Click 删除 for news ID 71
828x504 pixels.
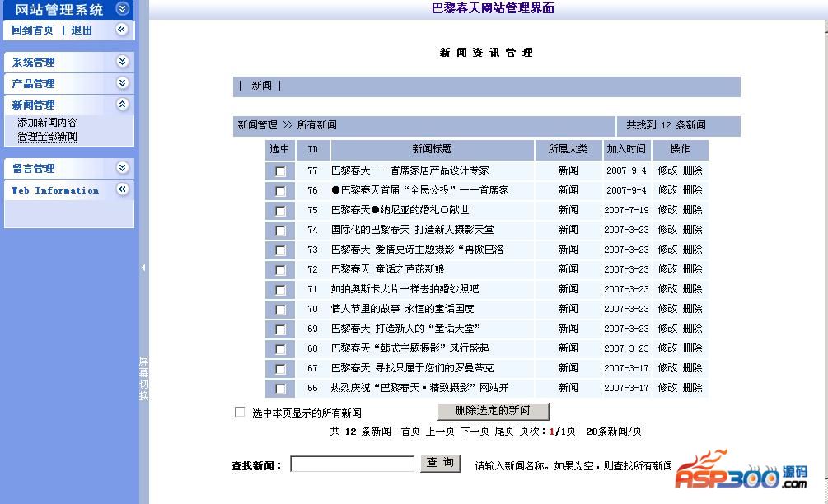692,289
